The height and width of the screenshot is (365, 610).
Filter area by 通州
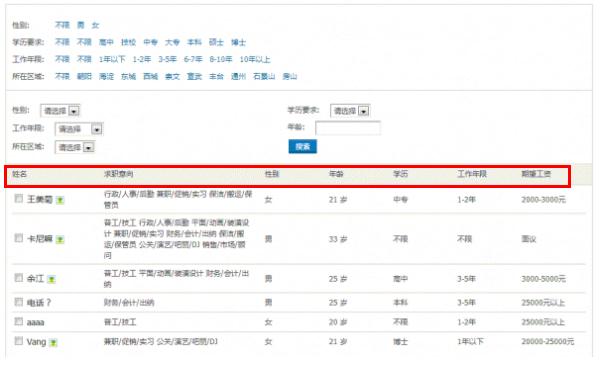(238, 76)
